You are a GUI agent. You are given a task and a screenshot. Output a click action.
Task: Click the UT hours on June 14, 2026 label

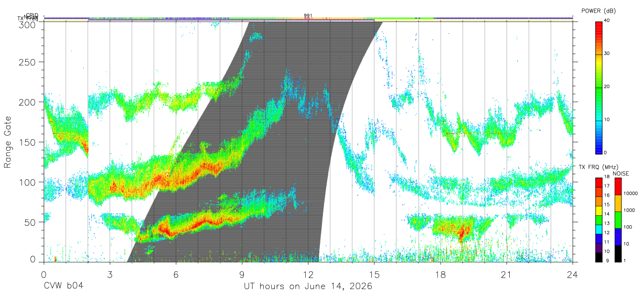pyautogui.click(x=308, y=287)
